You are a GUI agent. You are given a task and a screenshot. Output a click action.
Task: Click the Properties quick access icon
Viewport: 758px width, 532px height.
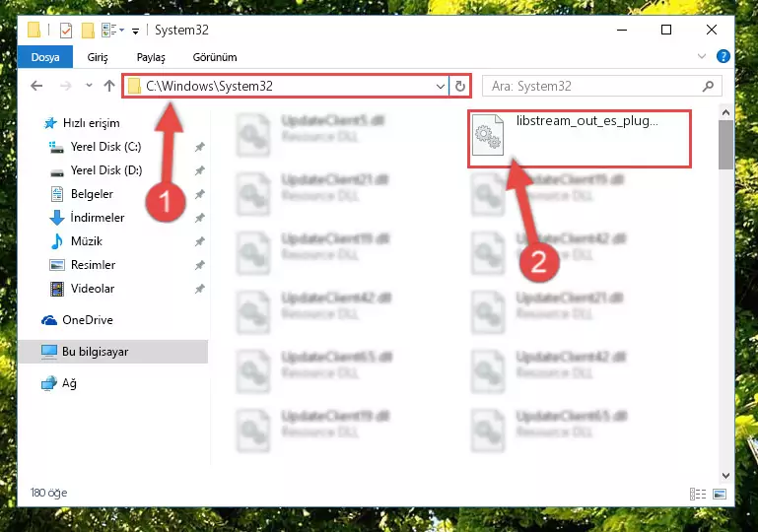click(x=66, y=31)
